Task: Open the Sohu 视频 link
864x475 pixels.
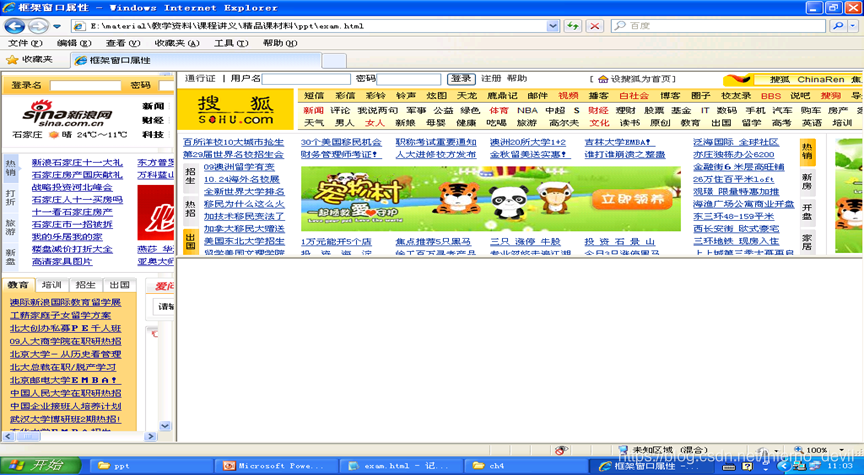Action: point(568,96)
